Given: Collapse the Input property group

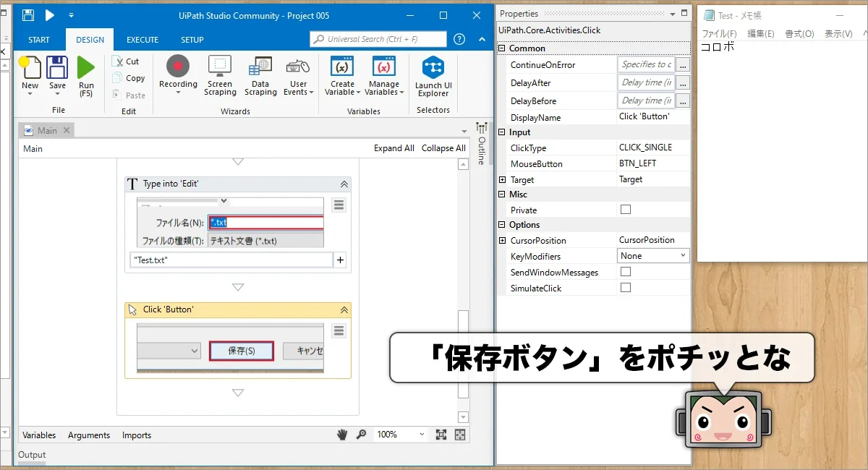Looking at the screenshot, I should click(502, 132).
